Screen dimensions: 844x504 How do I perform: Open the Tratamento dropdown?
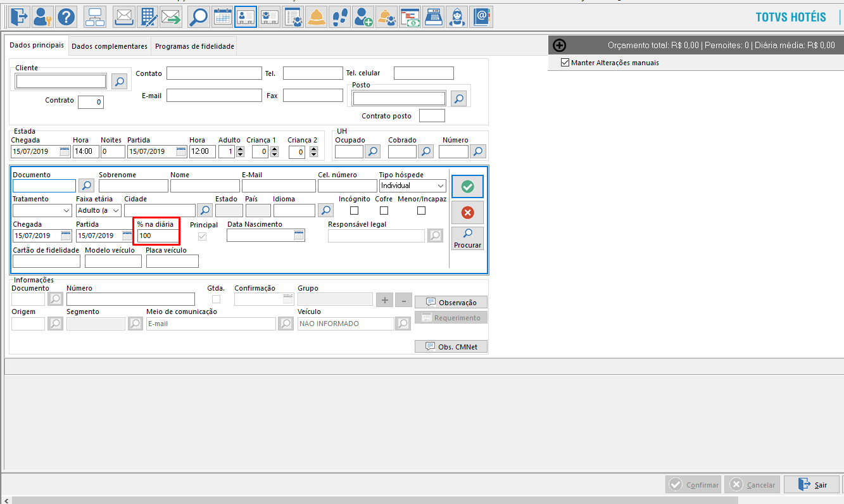(x=66, y=210)
